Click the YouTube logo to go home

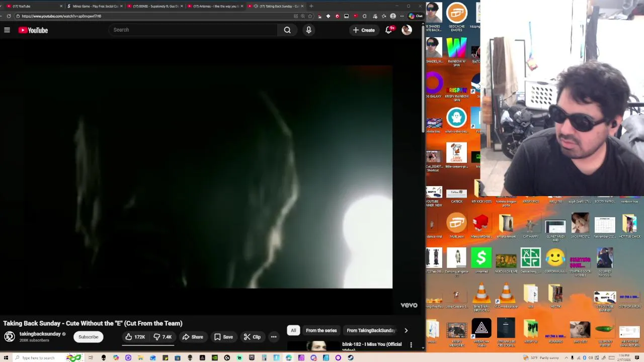tap(33, 30)
